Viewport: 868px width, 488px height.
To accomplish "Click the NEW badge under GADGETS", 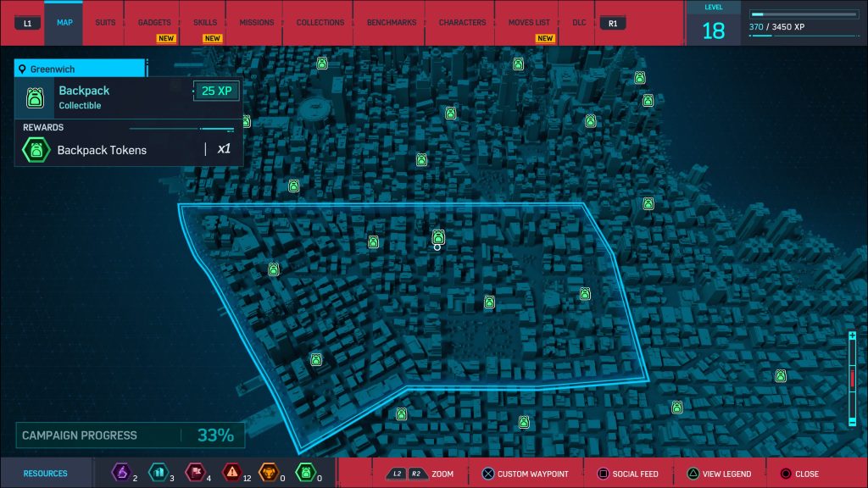I will coord(165,38).
